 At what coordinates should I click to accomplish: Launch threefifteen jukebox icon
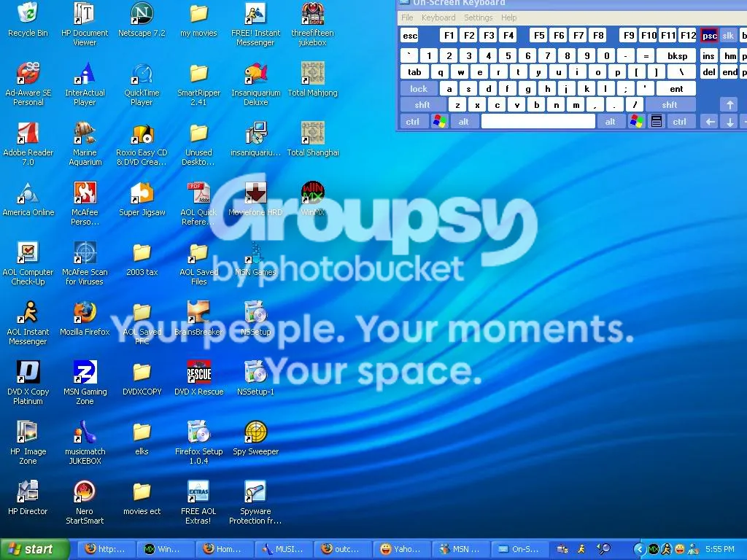click(x=312, y=24)
